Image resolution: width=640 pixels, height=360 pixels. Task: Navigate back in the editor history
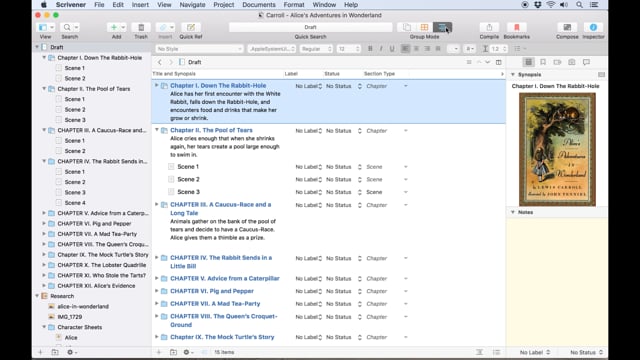pos(160,62)
